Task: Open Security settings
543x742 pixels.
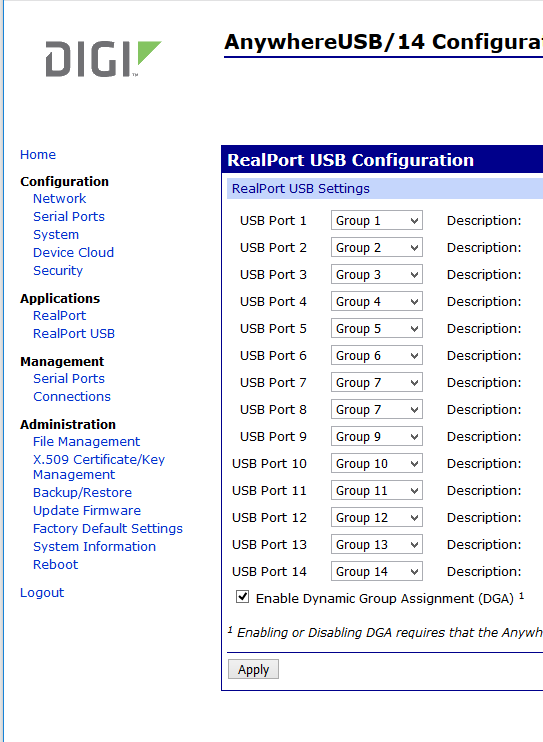Action: coord(58,271)
